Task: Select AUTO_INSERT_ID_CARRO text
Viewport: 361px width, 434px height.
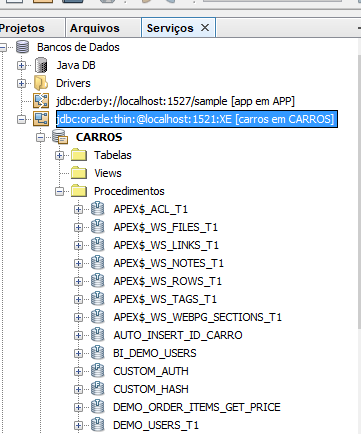Action: [178, 335]
